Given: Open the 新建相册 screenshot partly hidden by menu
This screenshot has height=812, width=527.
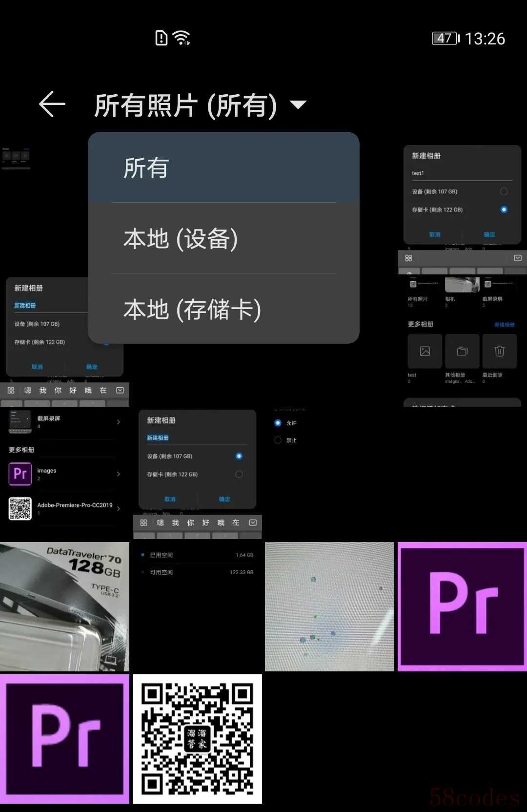Looking at the screenshot, I should [x=64, y=342].
